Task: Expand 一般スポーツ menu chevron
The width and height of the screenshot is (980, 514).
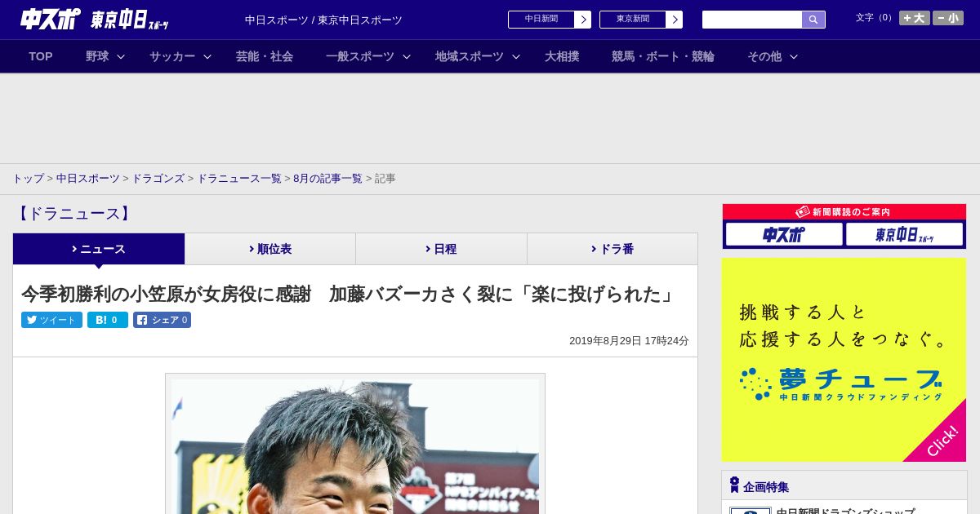Action: coord(407,56)
